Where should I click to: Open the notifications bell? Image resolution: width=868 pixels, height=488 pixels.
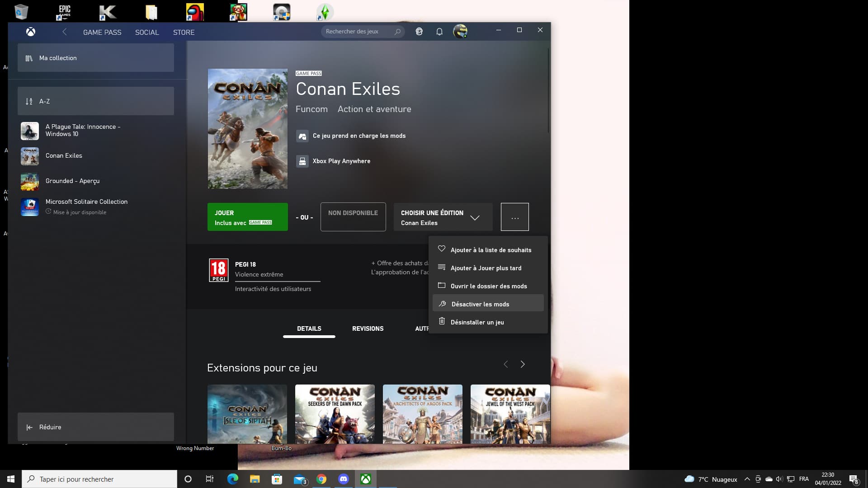coord(439,32)
